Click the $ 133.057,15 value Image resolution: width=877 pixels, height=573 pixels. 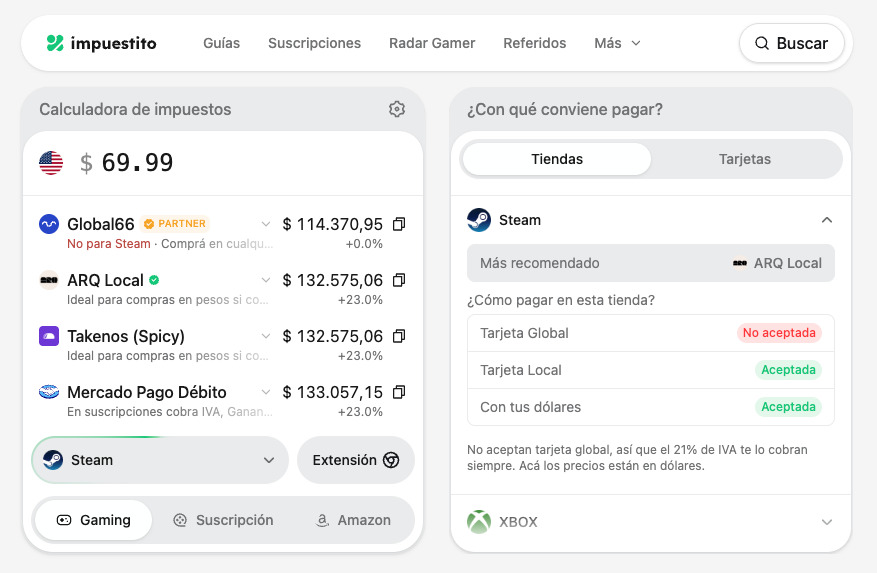pyautogui.click(x=333, y=392)
